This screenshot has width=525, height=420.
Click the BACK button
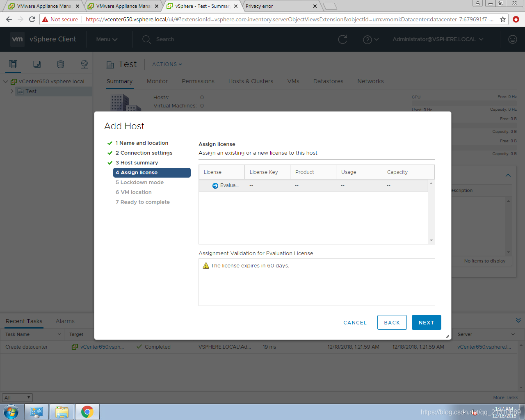392,322
